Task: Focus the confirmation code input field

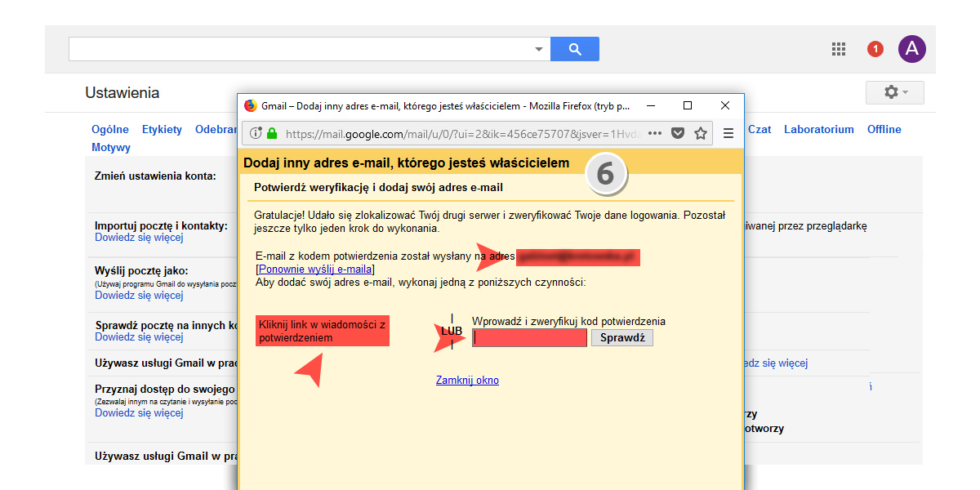Action: click(529, 337)
